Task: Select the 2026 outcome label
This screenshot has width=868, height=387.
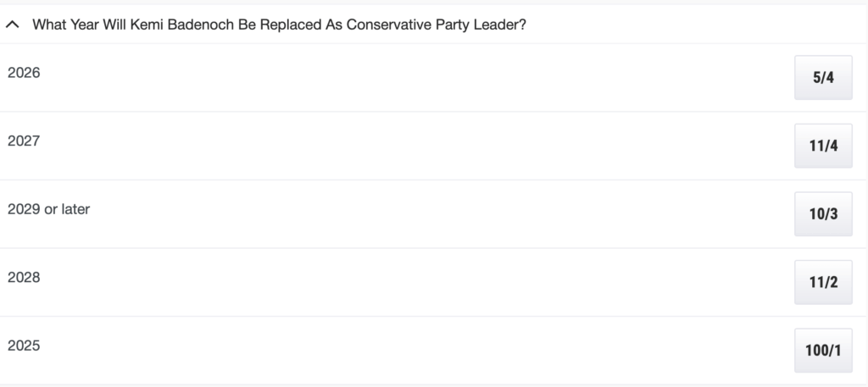Action: [x=24, y=73]
